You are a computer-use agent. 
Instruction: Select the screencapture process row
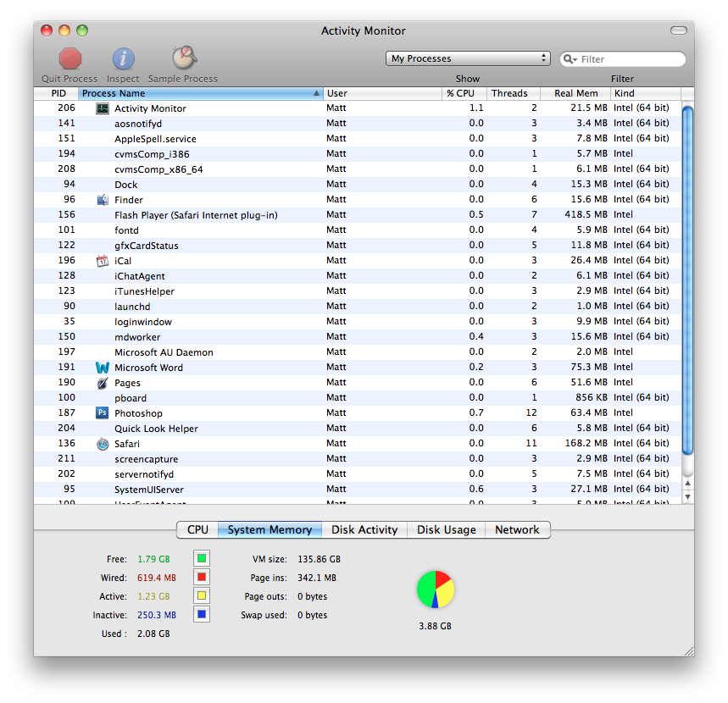pyautogui.click(x=358, y=459)
